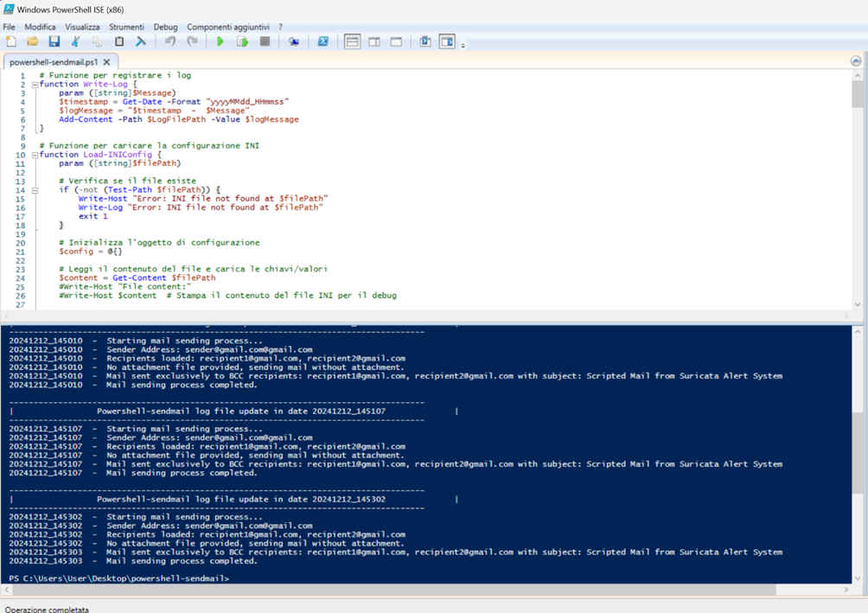868x613 pixels.
Task: Paste clipboard contents using the toolbar
Action: [x=118, y=41]
